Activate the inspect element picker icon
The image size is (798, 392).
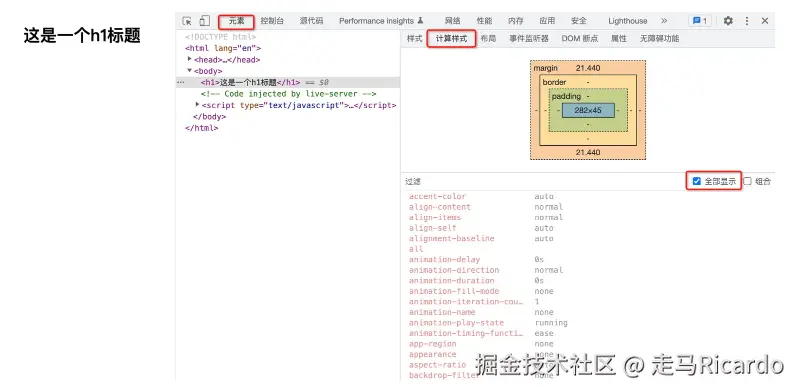click(187, 21)
